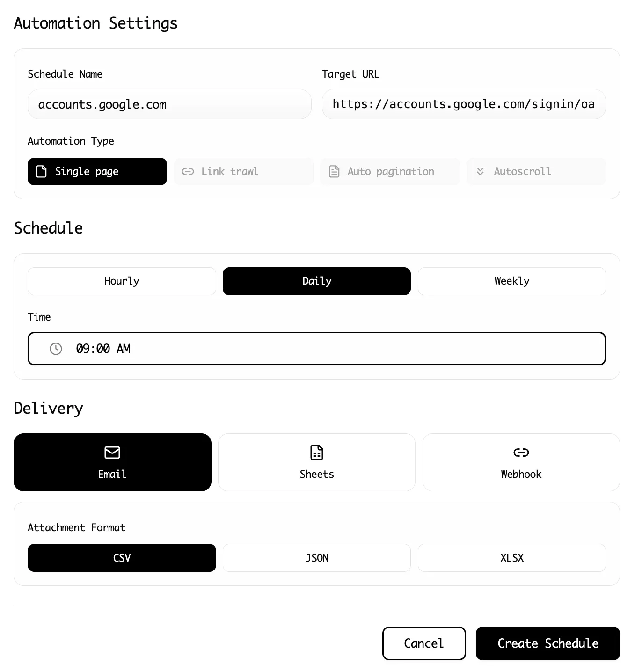Switch delivery method to Sheets
Screen dimensions: 642x672
pos(316,462)
